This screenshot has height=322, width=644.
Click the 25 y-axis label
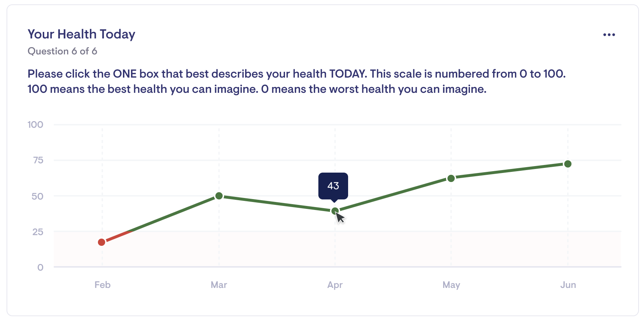pos(38,232)
